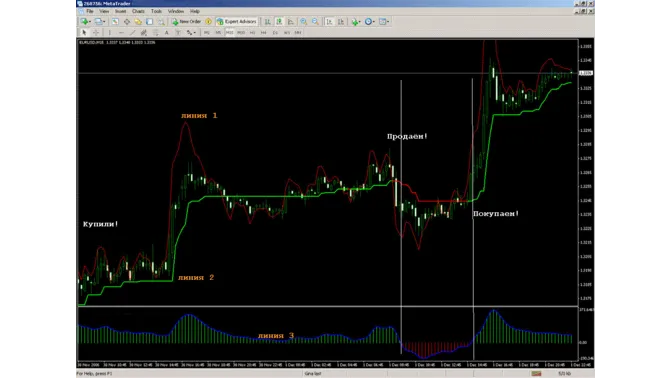Viewport: 672px width, 378px height.
Task: Expand the New Chart dropdown arrow
Action: [x=90, y=21]
